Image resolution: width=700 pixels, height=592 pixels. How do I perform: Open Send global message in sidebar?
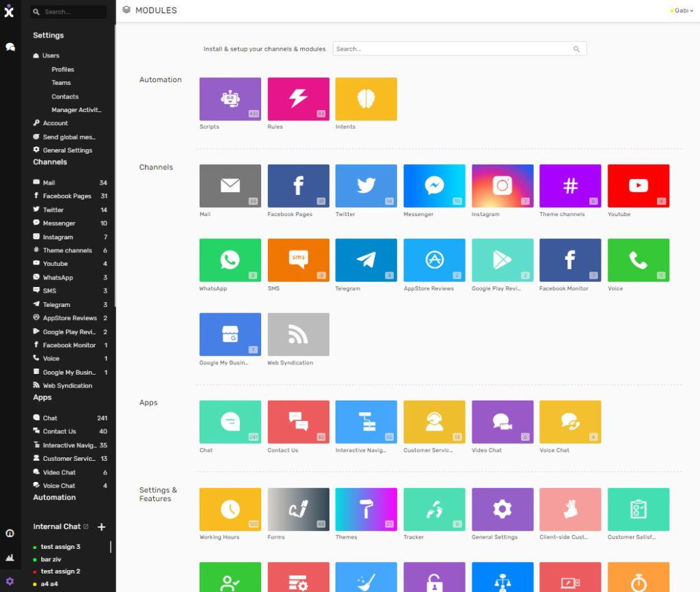[64, 137]
